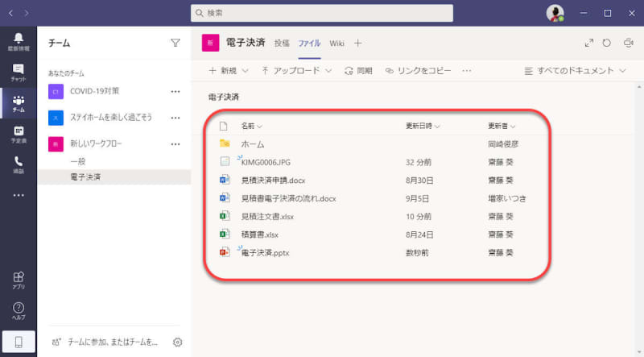Open the Chat icon in sidebar
The width and height of the screenshot is (644, 357).
pyautogui.click(x=19, y=73)
